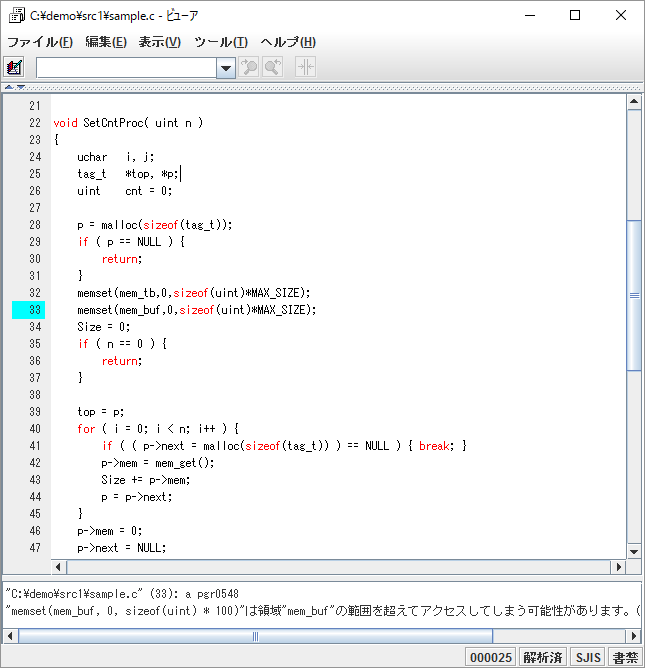
Task: Click the mem_buf range warning message text
Action: [322, 611]
